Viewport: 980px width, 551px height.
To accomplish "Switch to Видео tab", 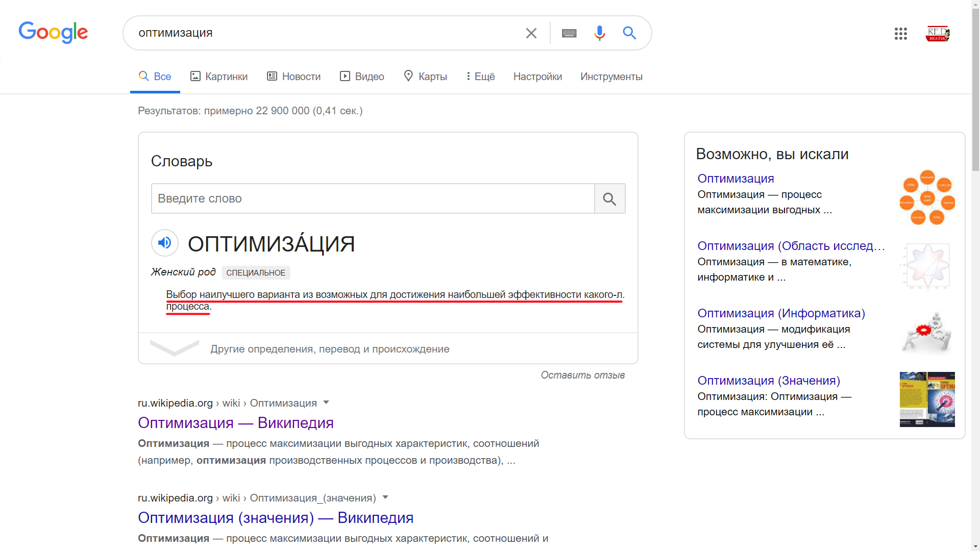I will click(x=362, y=77).
